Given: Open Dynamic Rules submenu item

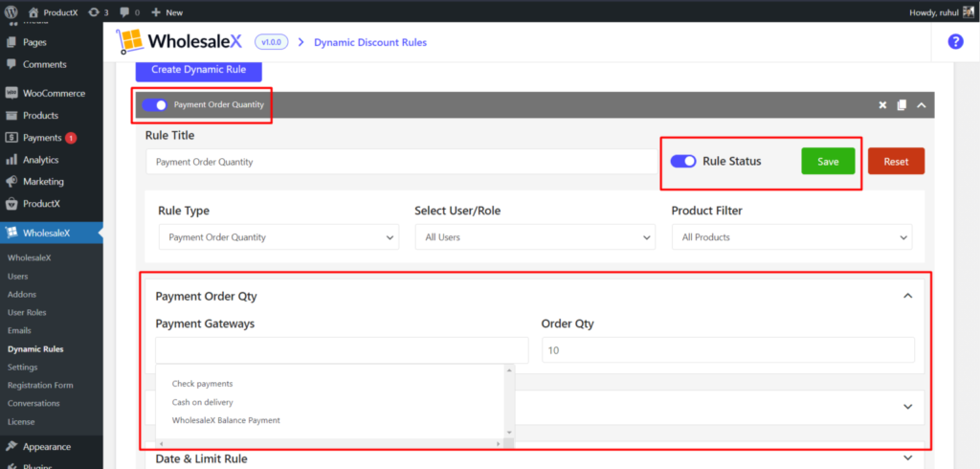Looking at the screenshot, I should point(35,349).
